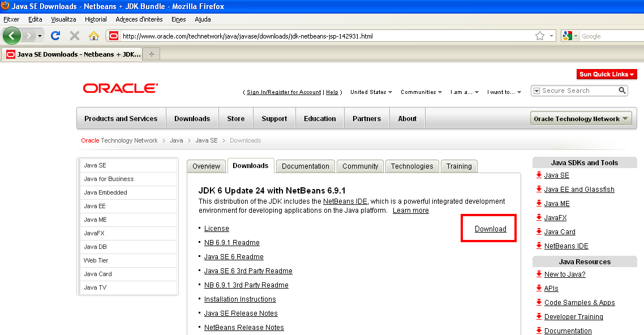Expand the 'I am a...' dropdown
This screenshot has height=335, width=644.
465,92
